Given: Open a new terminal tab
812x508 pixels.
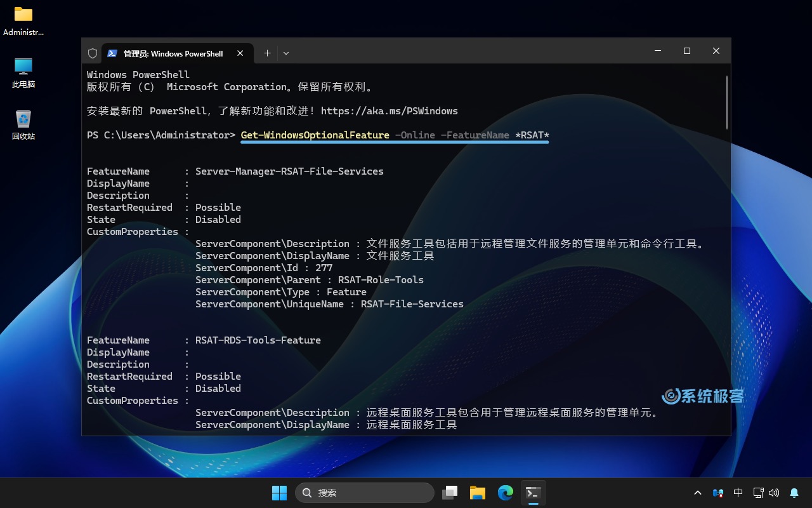Looking at the screenshot, I should (267, 53).
